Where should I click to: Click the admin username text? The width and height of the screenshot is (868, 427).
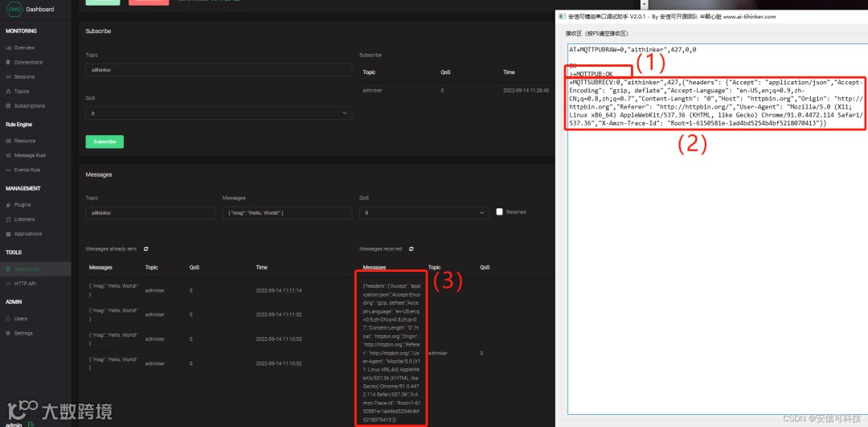point(14,425)
